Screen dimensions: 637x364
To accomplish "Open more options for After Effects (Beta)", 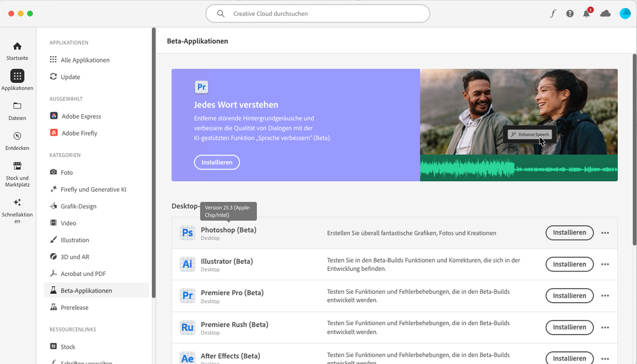I will point(605,359).
